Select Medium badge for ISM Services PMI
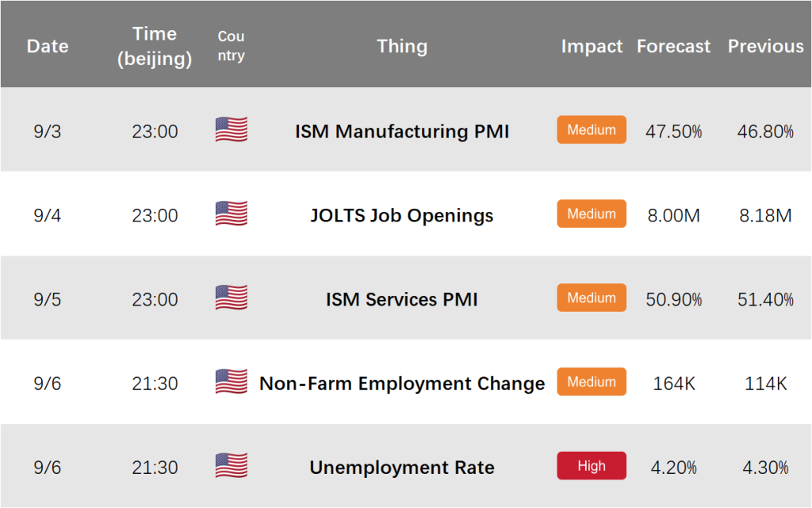Image resolution: width=812 pixels, height=508 pixels. [x=592, y=298]
